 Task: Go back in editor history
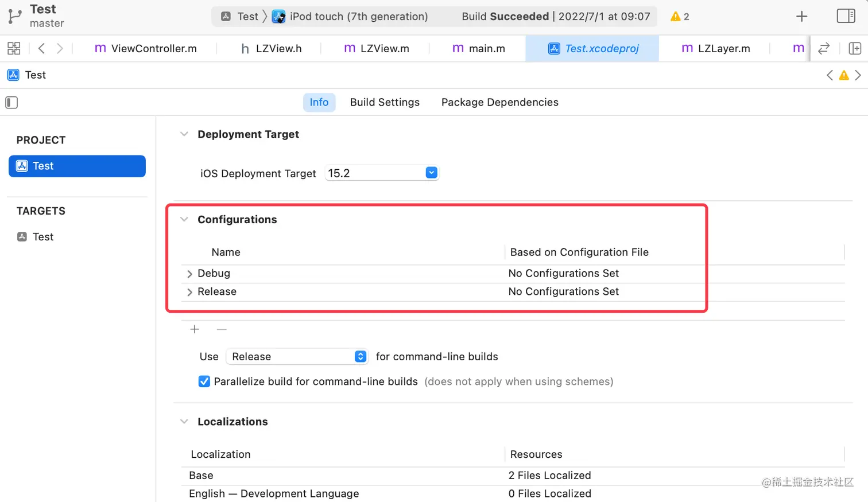41,48
